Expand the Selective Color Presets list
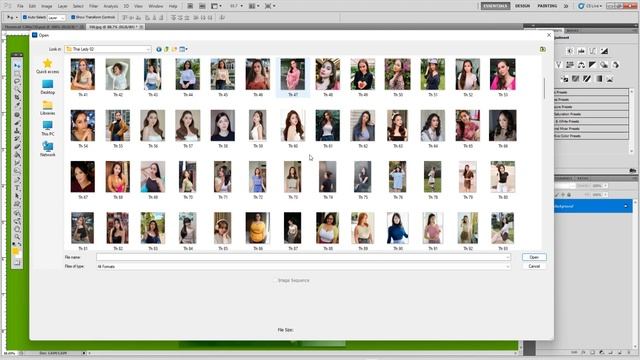The image size is (640, 360). [591, 136]
